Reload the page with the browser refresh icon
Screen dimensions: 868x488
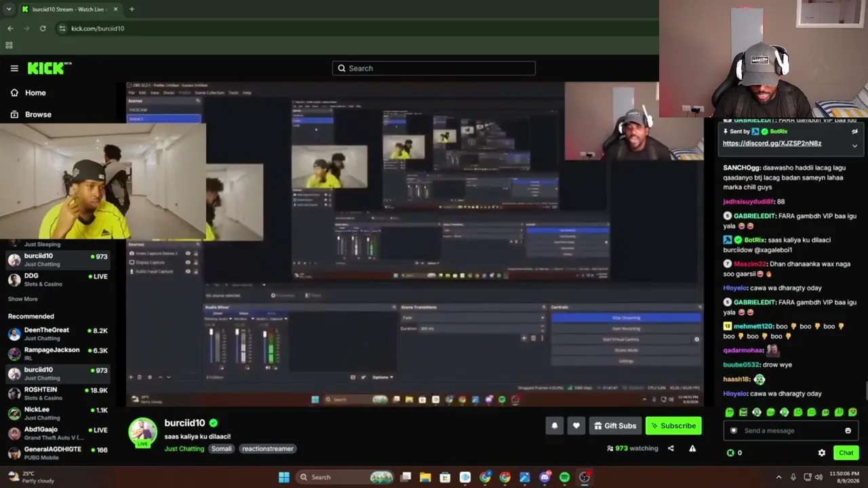(43, 28)
